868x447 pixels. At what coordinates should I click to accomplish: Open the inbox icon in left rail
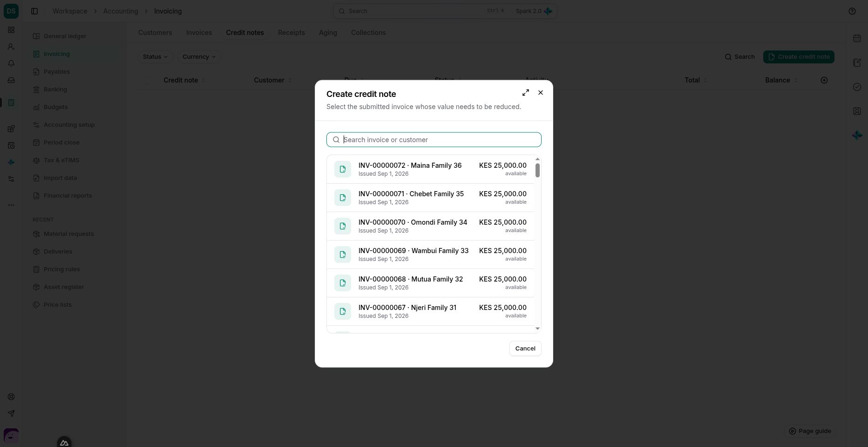[11, 80]
